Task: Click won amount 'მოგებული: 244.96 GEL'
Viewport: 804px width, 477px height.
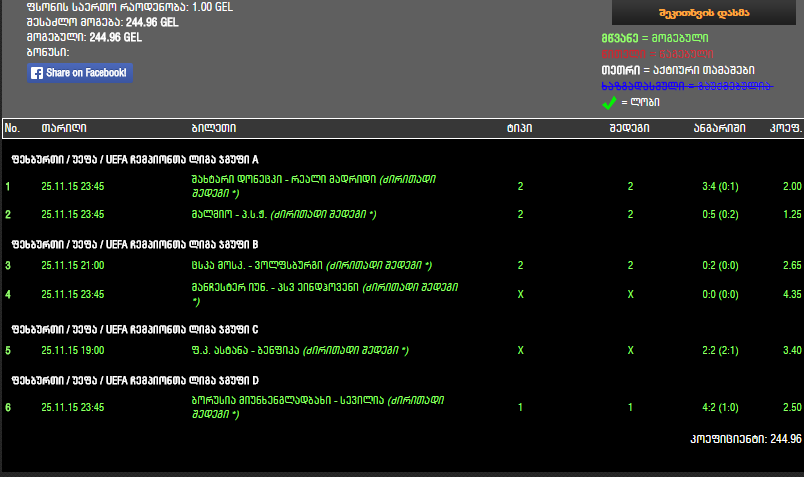Action: tap(84, 37)
